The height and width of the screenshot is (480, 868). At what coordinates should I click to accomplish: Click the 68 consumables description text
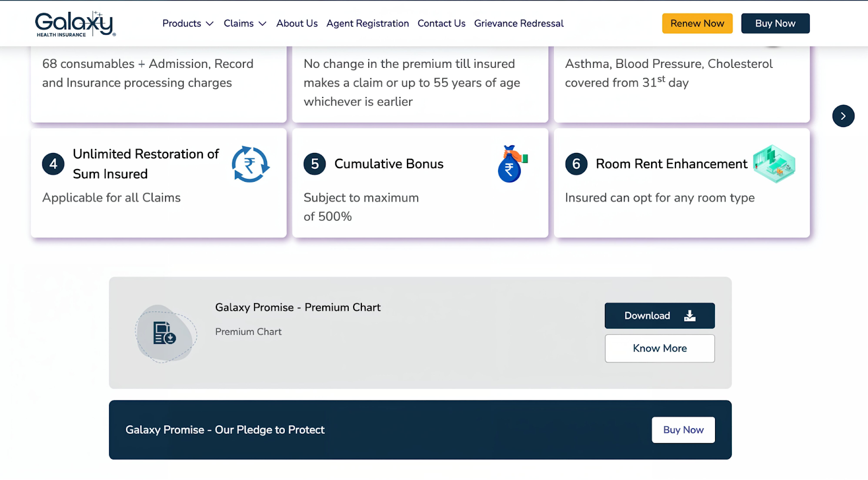(148, 73)
